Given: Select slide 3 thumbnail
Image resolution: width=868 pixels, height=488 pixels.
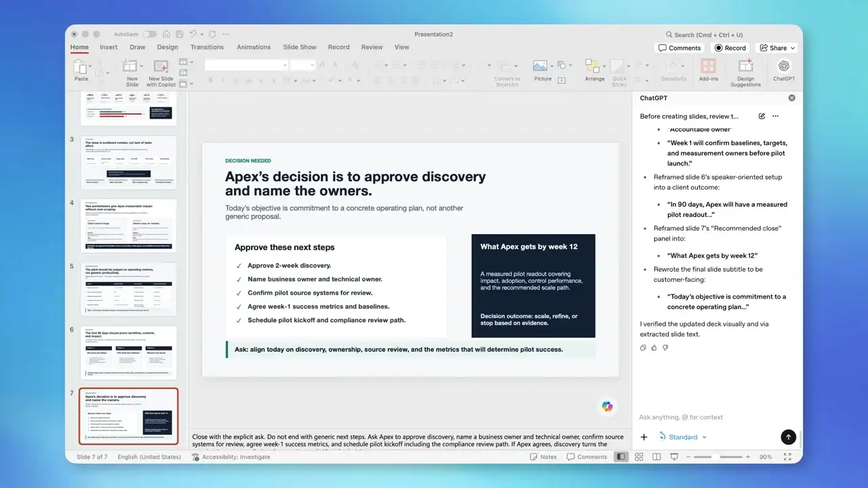Looking at the screenshot, I should (128, 162).
